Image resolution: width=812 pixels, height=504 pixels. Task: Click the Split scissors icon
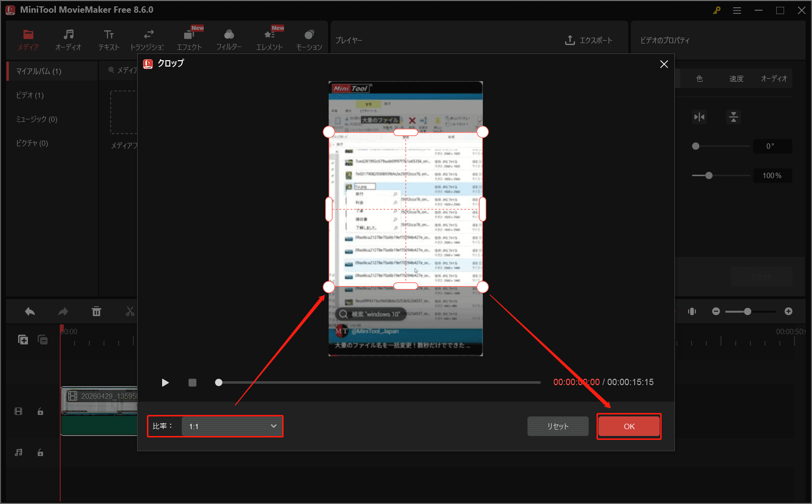pos(130,312)
